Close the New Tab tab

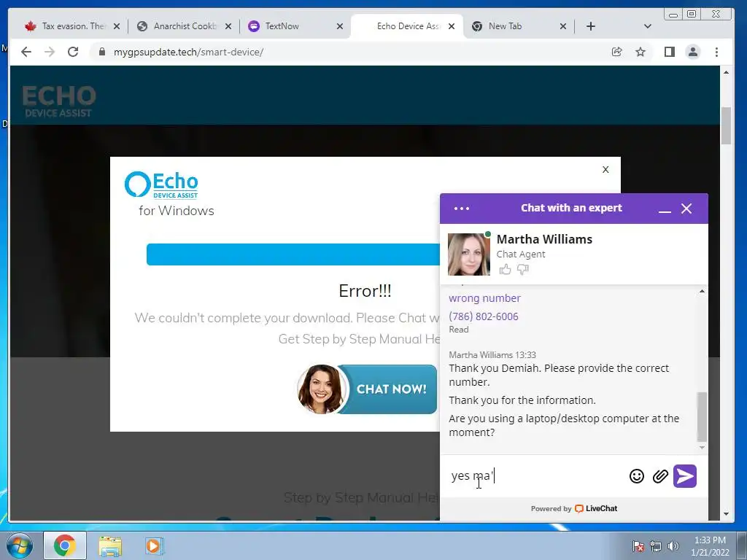(563, 27)
